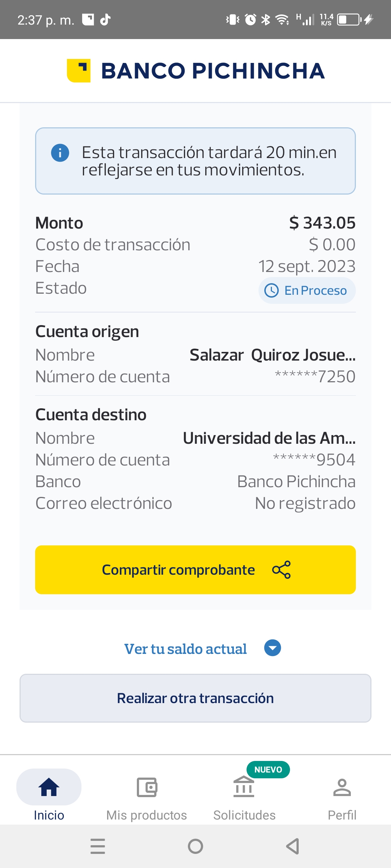
Task: Tap the clock icon beside En Proceso
Action: 272,290
